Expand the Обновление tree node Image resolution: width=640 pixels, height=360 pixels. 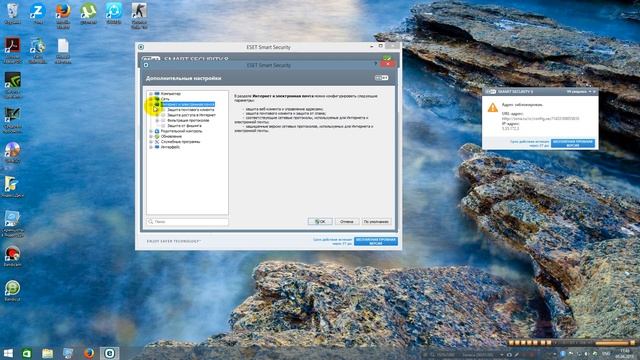(x=151, y=136)
